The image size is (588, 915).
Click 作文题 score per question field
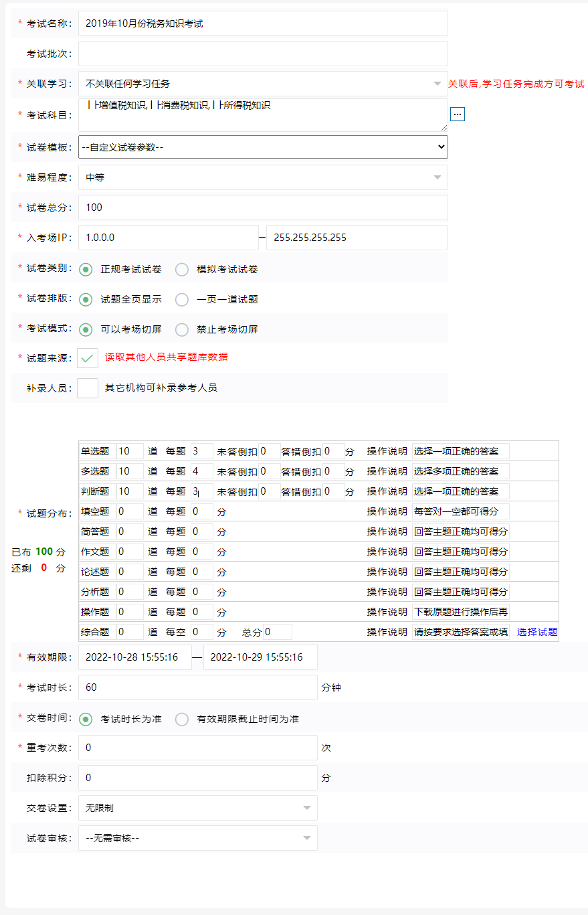click(x=201, y=552)
